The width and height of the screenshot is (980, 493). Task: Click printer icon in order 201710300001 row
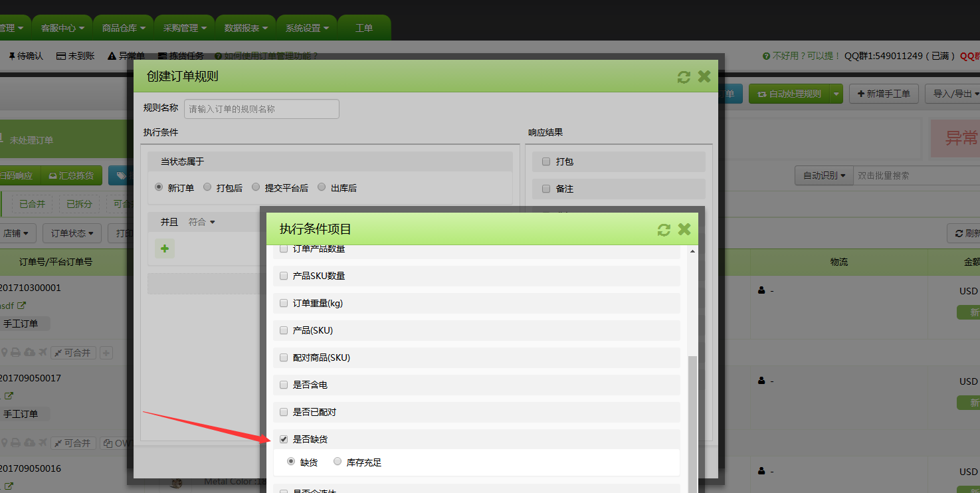pyautogui.click(x=17, y=352)
